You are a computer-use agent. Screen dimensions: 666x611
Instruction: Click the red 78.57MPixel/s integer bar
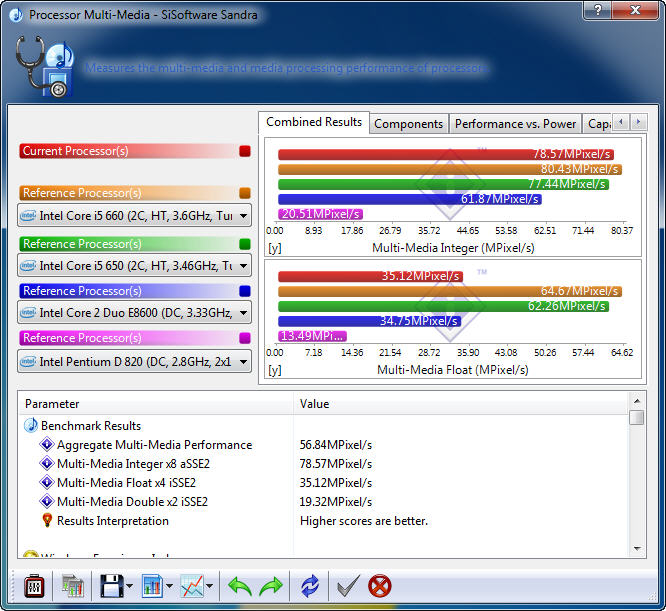446,154
